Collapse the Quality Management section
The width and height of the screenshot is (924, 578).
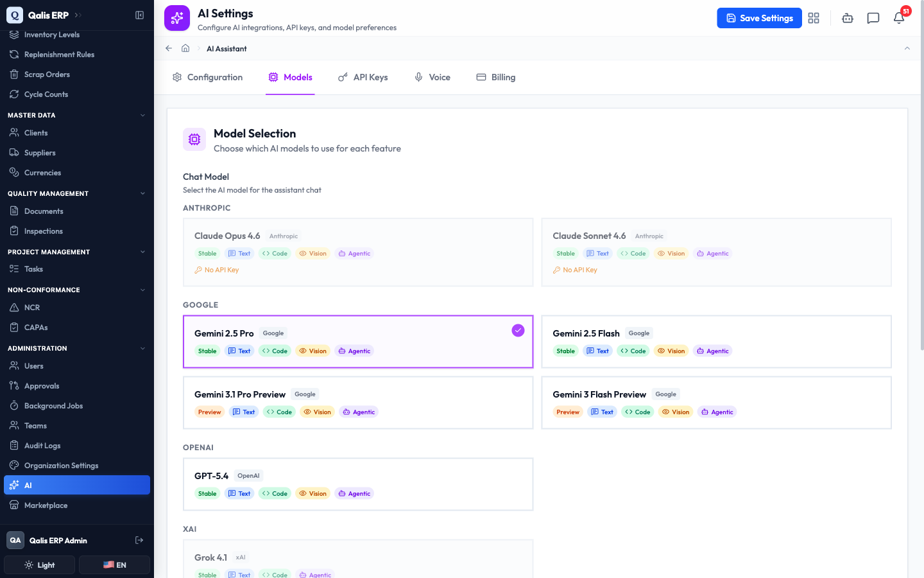tap(142, 193)
